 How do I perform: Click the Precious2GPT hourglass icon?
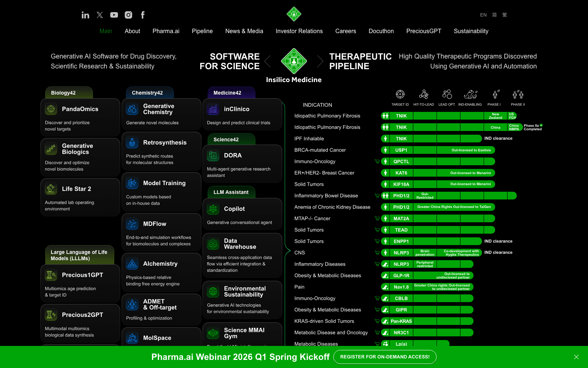point(51,315)
